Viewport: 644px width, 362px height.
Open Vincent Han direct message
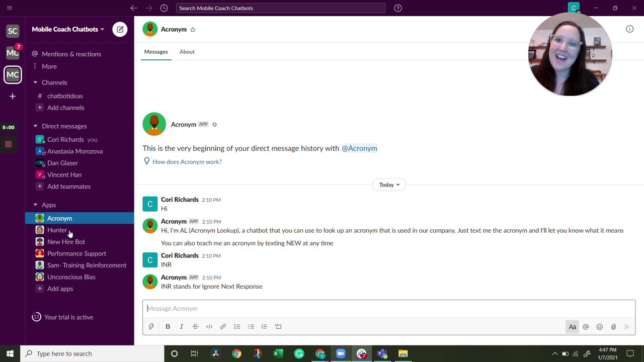[x=64, y=175]
